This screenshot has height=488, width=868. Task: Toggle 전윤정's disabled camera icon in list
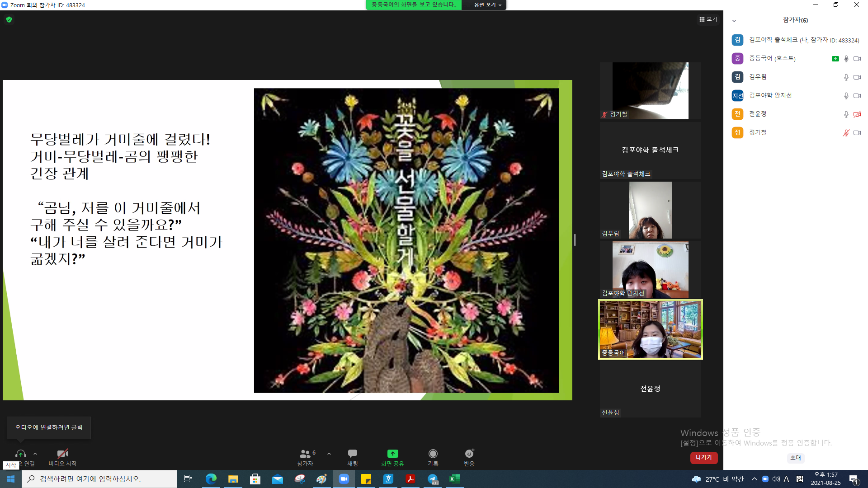pyautogui.click(x=857, y=114)
